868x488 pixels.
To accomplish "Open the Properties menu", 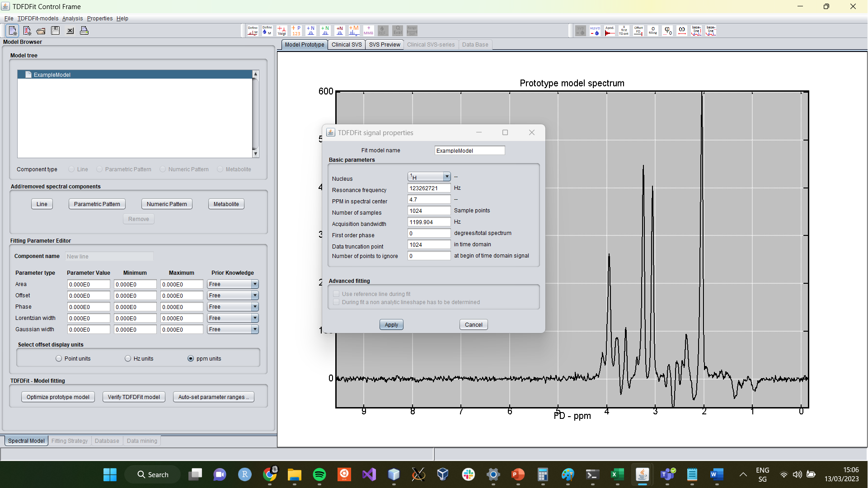I will point(100,19).
